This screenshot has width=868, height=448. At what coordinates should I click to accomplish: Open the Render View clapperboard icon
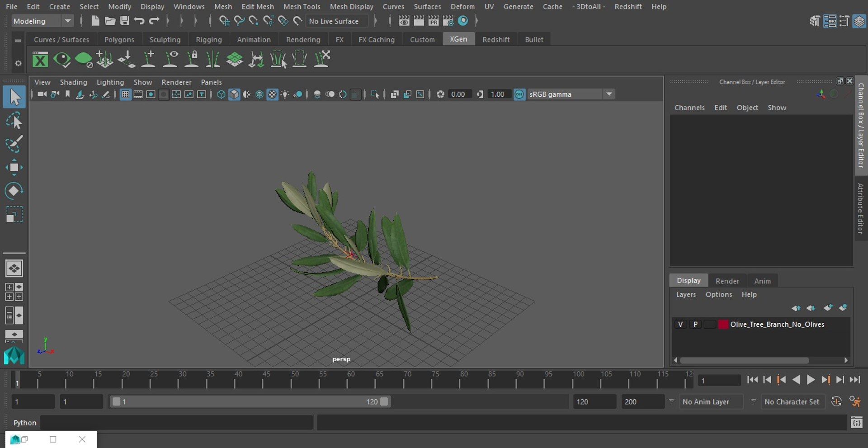[x=404, y=21]
